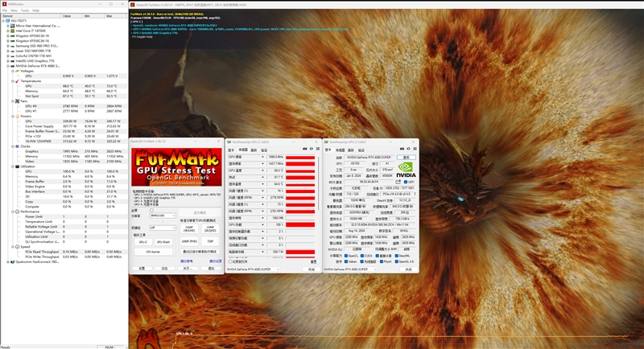Click camera icon in GPU-Z graphics card window
This screenshot has height=349, width=644.
click(x=402, y=149)
